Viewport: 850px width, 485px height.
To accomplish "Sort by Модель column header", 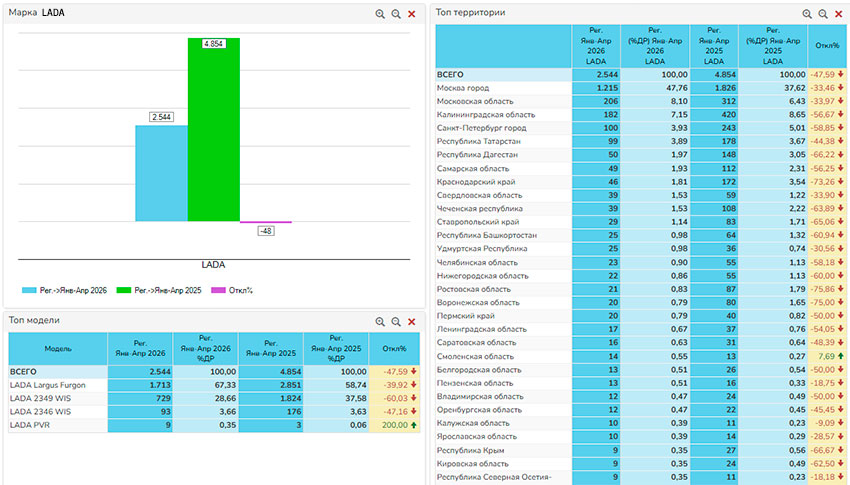I will click(x=58, y=348).
